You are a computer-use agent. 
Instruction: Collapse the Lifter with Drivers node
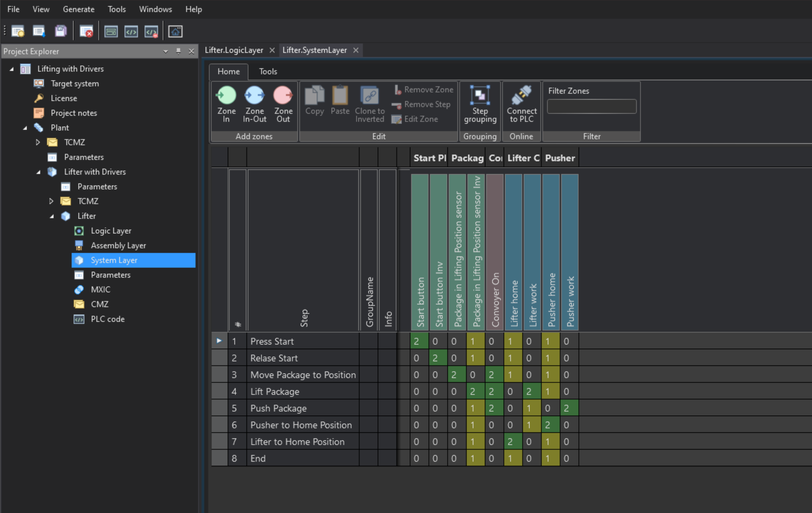[x=38, y=172]
